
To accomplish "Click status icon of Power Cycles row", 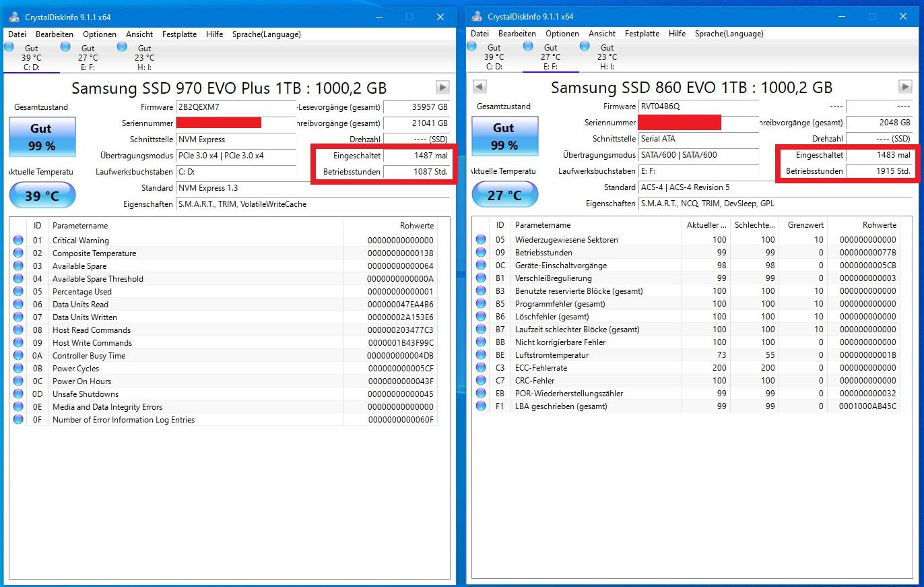I will point(18,369).
